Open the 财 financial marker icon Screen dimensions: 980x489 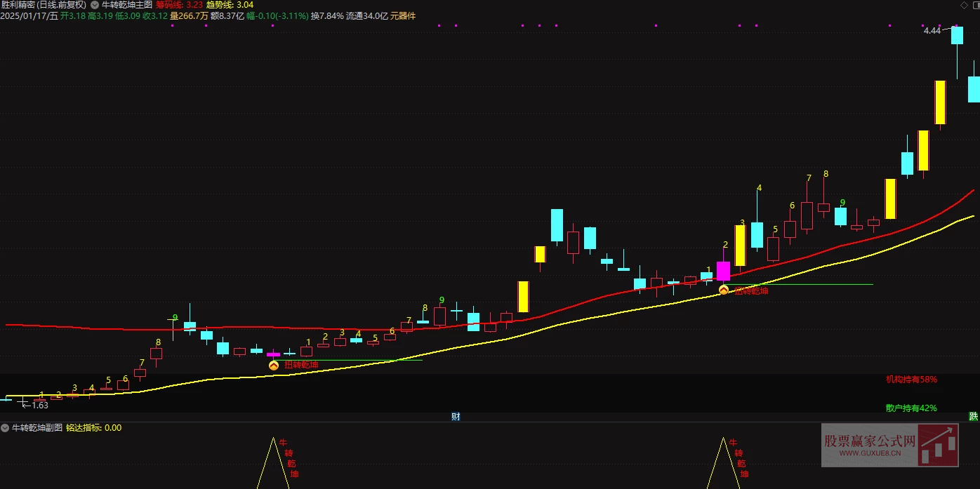[x=456, y=416]
